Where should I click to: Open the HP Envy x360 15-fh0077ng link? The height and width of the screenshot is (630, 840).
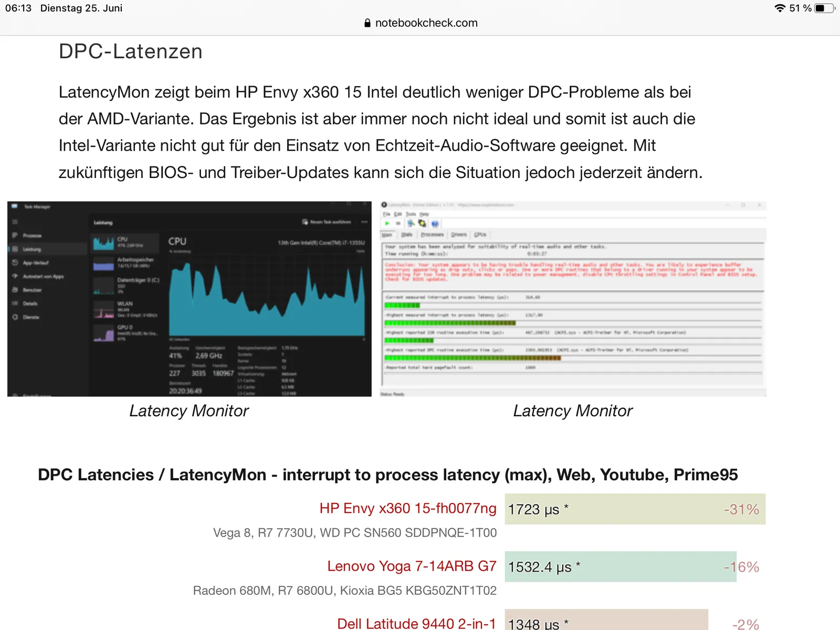(408, 508)
